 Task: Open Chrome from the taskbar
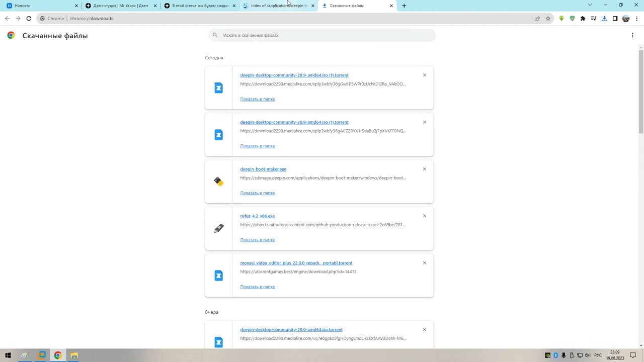point(58,355)
